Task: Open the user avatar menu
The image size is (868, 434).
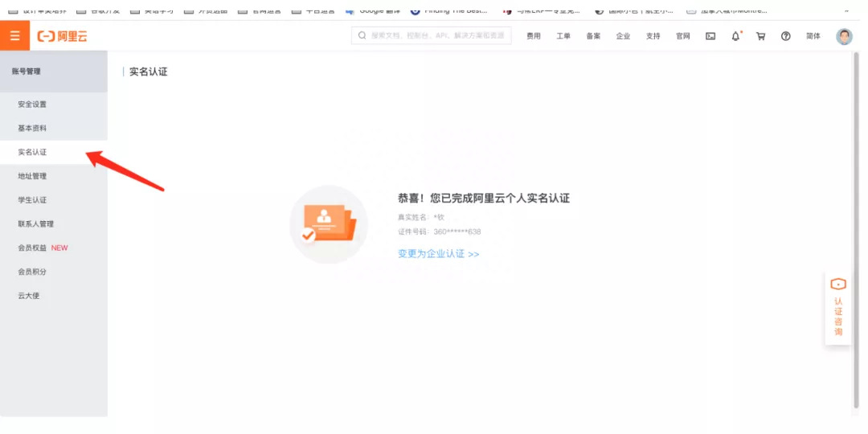Action: click(844, 36)
